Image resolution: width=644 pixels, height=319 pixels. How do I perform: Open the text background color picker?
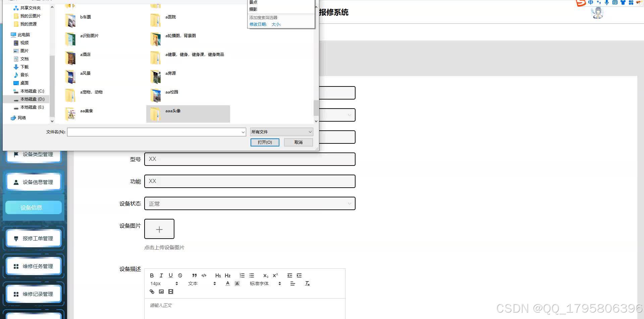[x=237, y=283]
